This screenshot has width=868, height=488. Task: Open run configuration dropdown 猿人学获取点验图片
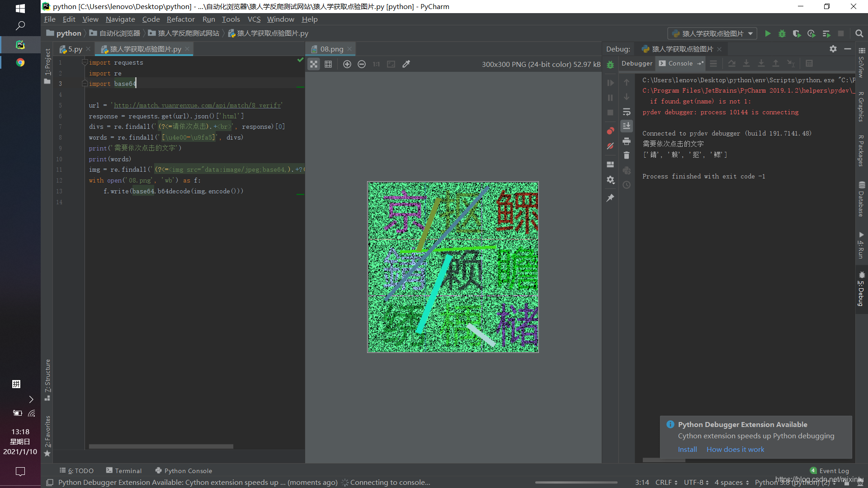point(712,33)
